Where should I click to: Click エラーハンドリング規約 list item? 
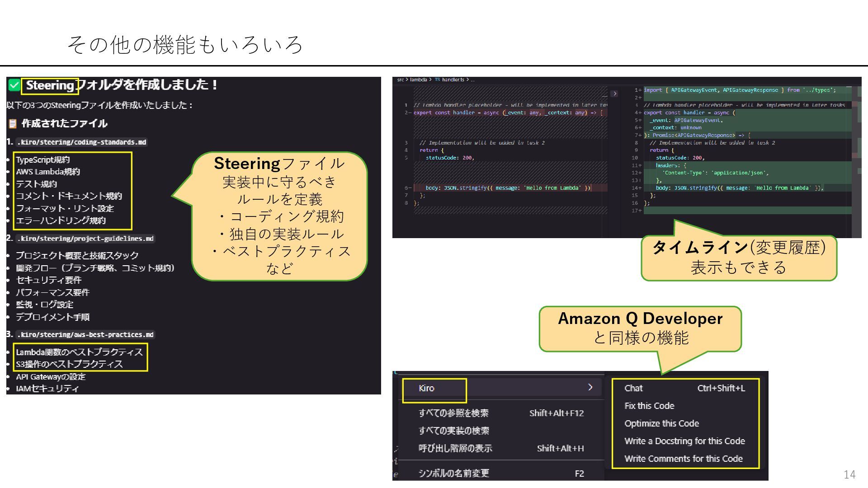click(x=61, y=221)
